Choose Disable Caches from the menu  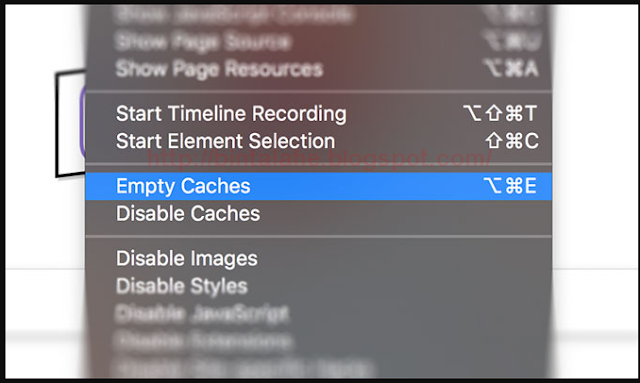pos(318,214)
